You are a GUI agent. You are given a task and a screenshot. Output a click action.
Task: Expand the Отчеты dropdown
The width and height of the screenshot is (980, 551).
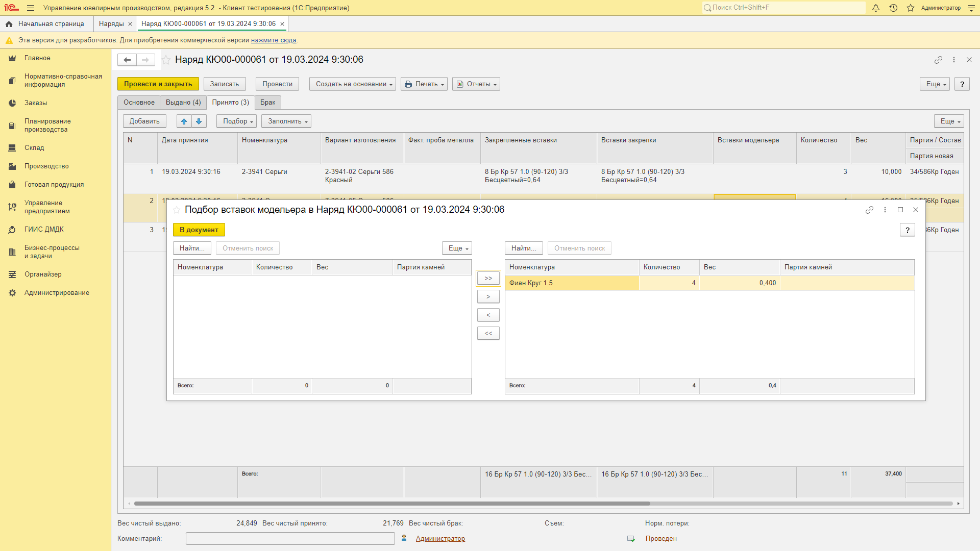click(x=476, y=84)
